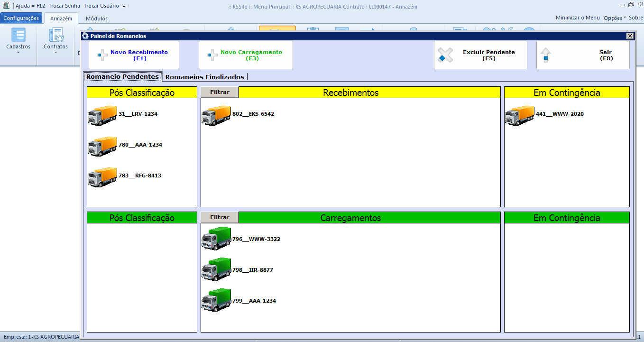Open the loading truck 799__AAA-1234
644x342 pixels.
pos(216,301)
